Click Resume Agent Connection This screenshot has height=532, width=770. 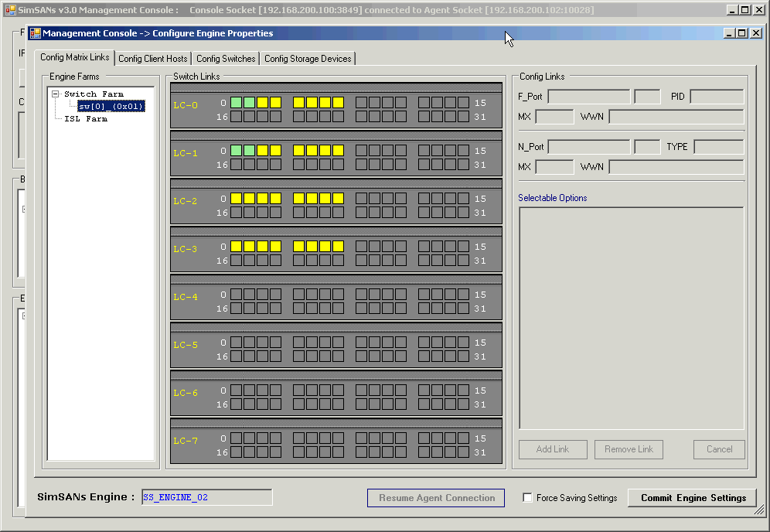436,498
